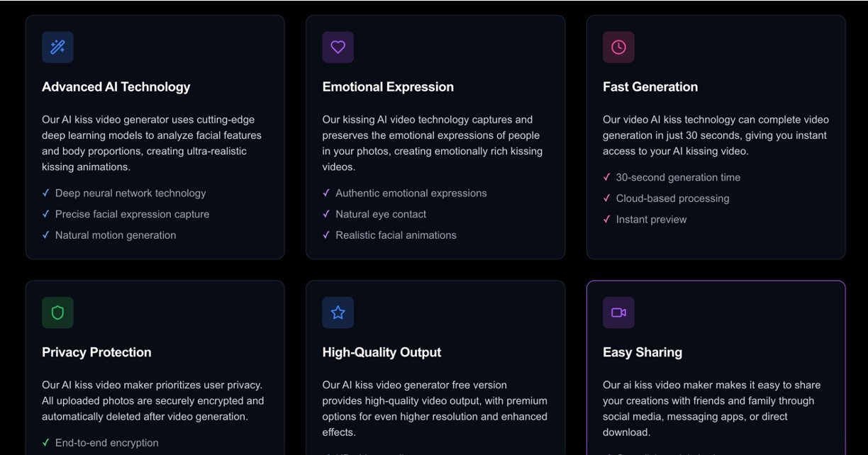Click checkmark beside Natural eye contact
This screenshot has height=455, width=868.
click(x=326, y=214)
